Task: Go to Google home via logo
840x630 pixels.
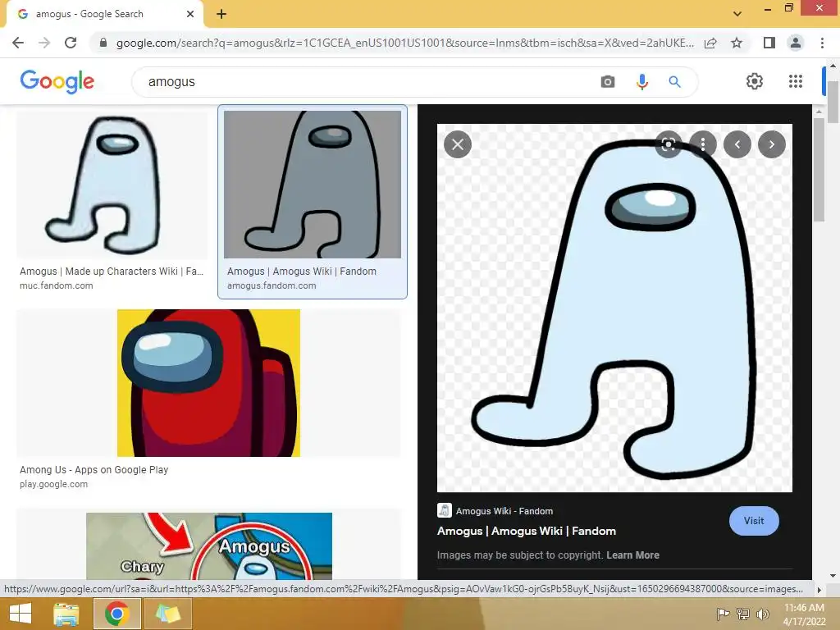Action: [57, 81]
